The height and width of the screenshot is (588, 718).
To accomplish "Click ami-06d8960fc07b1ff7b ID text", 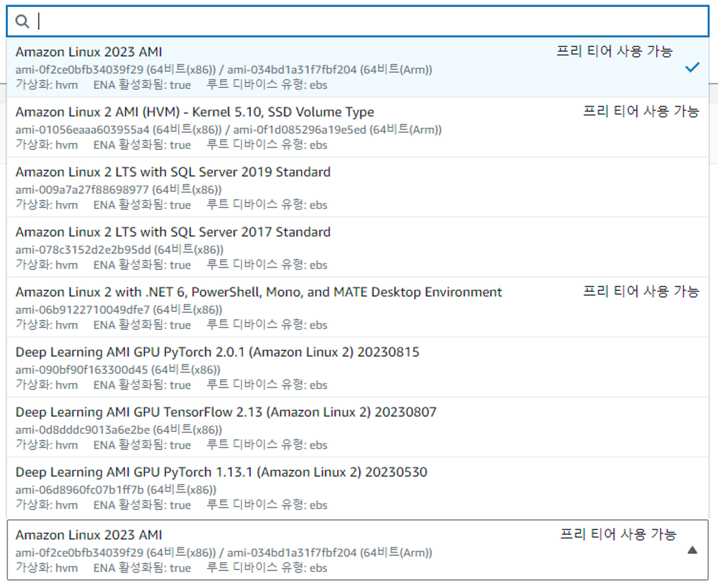I will [x=79, y=490].
